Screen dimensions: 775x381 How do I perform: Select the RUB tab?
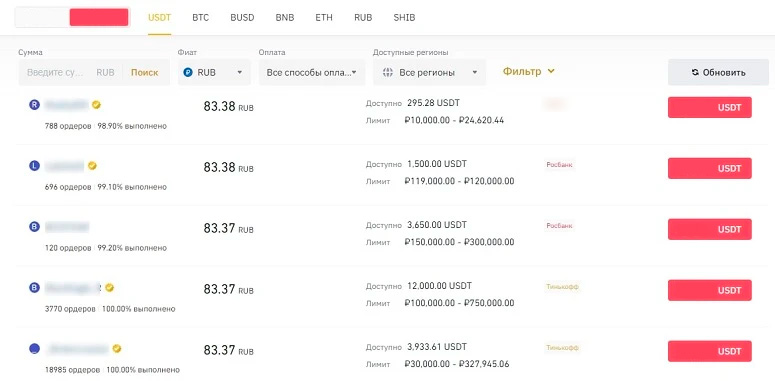[363, 17]
